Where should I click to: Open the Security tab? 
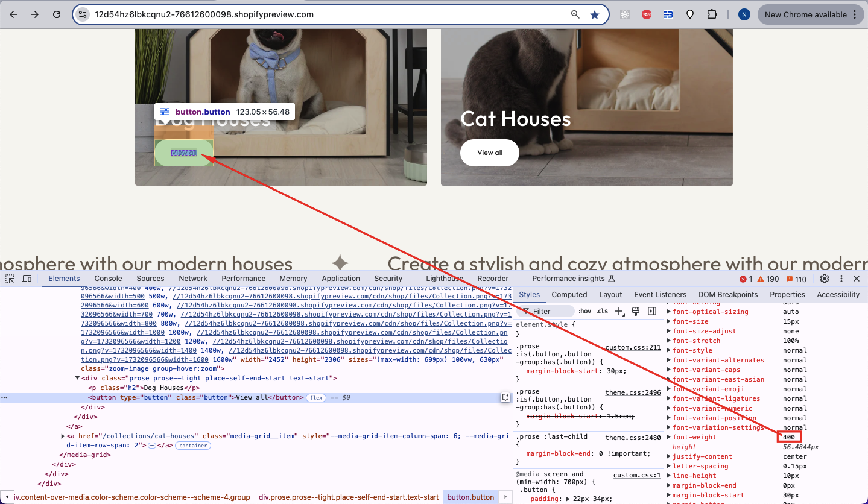tap(388, 279)
